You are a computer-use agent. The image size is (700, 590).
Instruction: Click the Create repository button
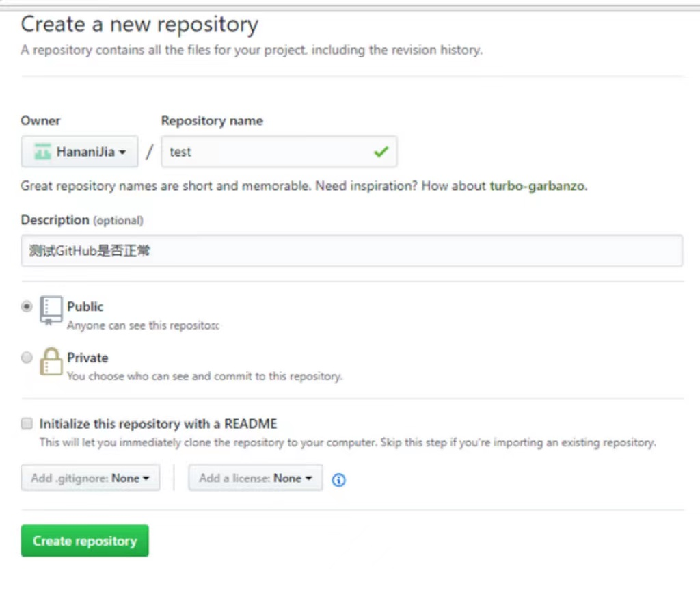tap(85, 541)
